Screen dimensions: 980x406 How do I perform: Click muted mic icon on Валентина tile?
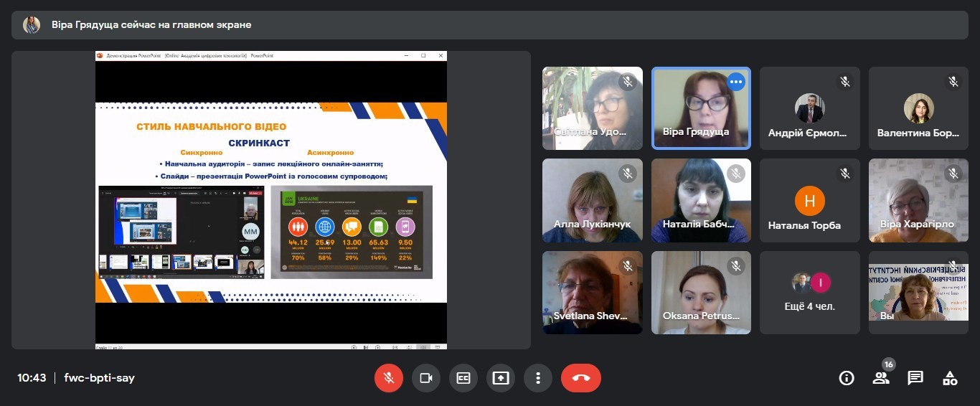point(953,82)
